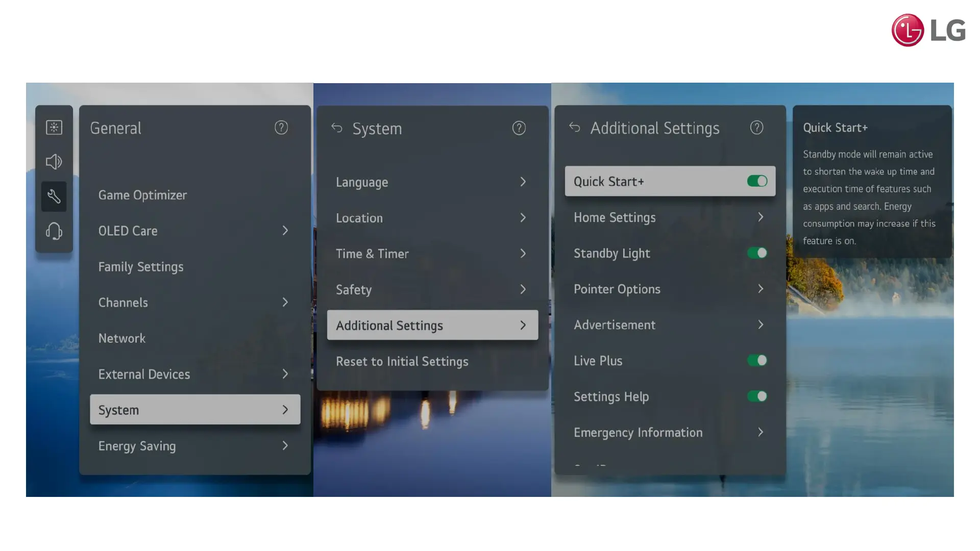
Task: Click Reset to Initial Settings
Action: (x=402, y=361)
